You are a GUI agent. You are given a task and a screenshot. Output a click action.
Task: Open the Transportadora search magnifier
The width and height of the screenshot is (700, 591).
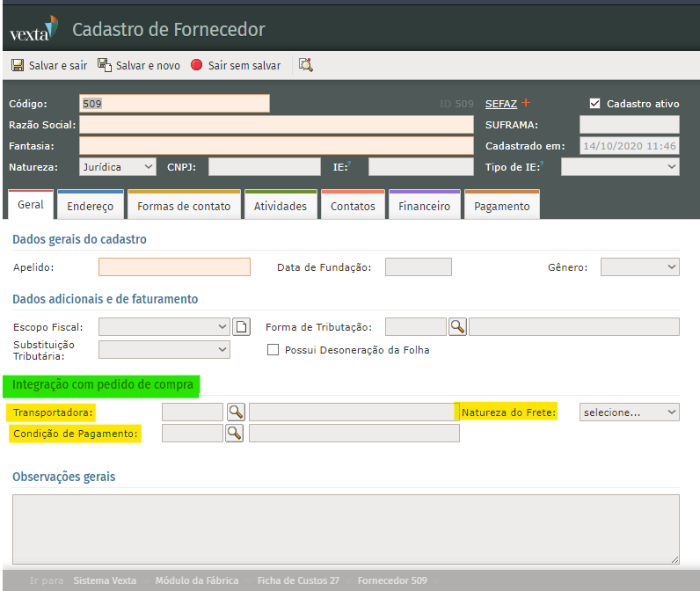click(234, 412)
